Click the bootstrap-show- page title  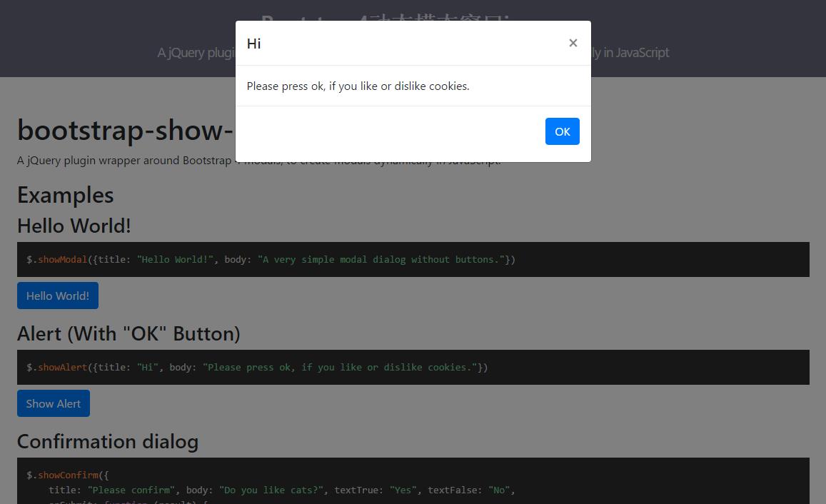pos(125,130)
